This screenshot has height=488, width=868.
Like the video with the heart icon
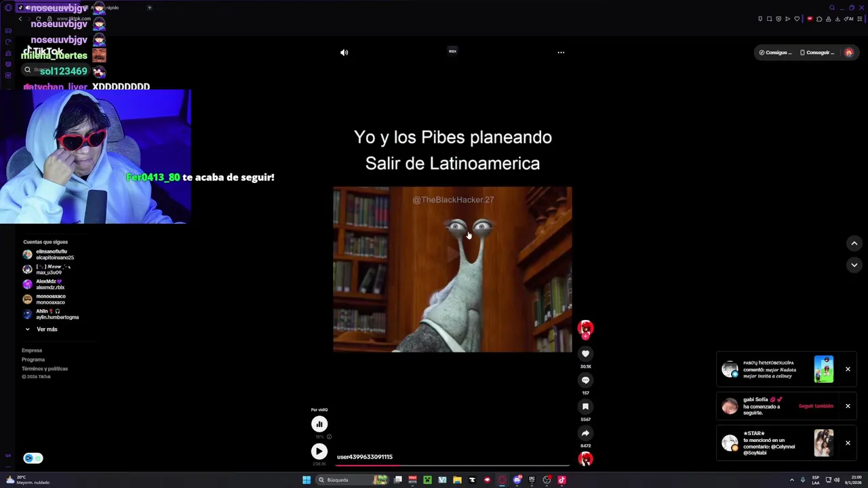(585, 353)
